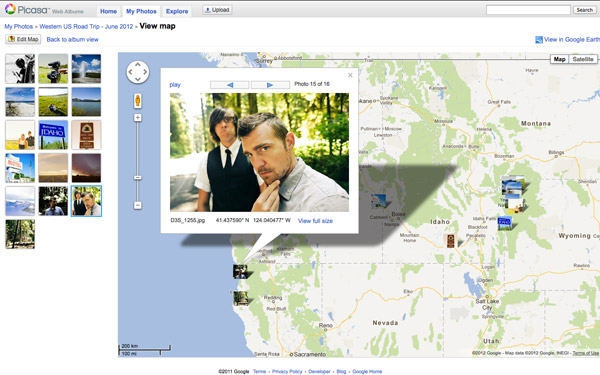This screenshot has width=600, height=375.
Task: Switch the map to Satellite view
Action: [583, 59]
